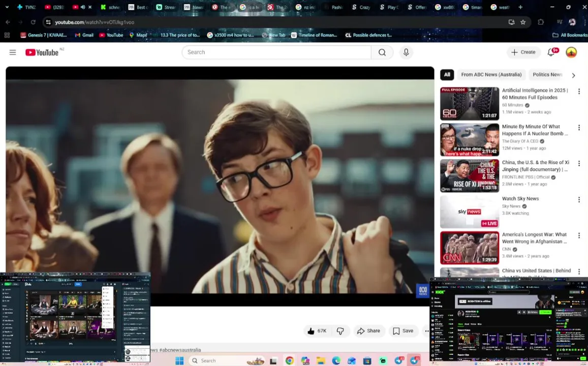Open a new tab with the plus icon
Viewport: 588px width, 366px height.
[520, 7]
